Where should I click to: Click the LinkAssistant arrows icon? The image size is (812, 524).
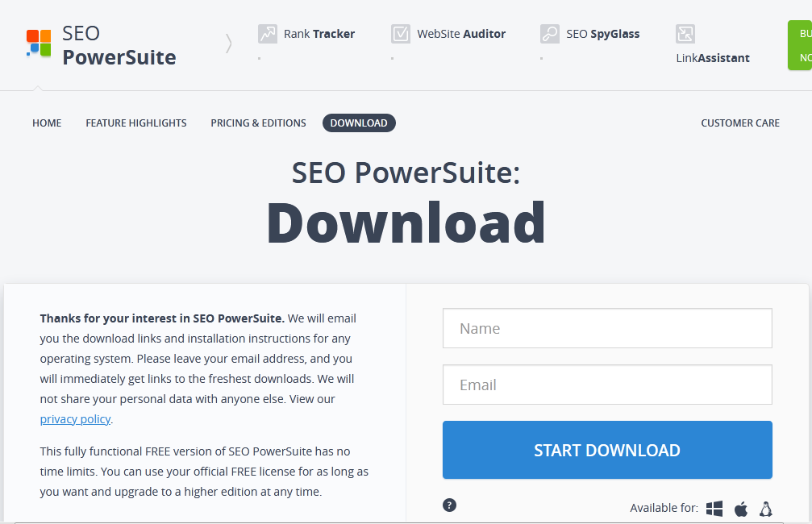(685, 34)
